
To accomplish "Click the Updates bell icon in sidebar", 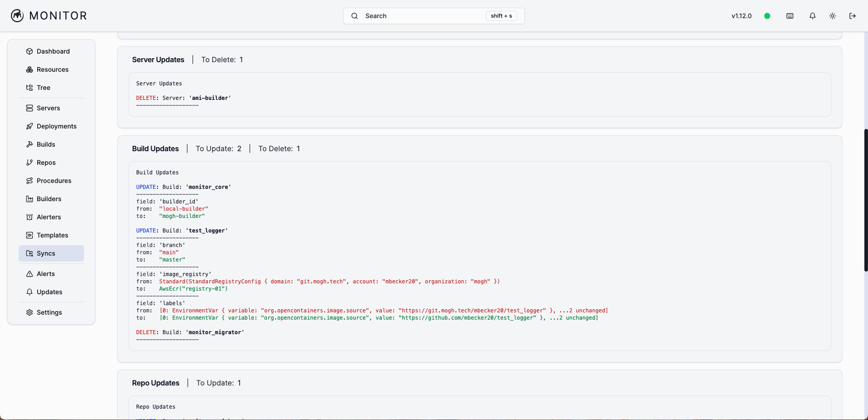I will coord(30,292).
